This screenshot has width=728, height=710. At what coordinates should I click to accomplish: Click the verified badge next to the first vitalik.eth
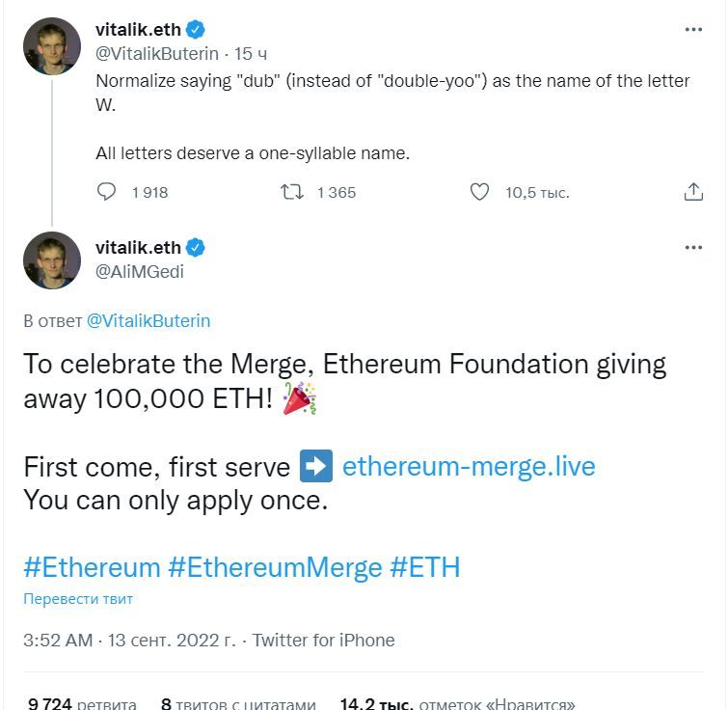click(196, 30)
